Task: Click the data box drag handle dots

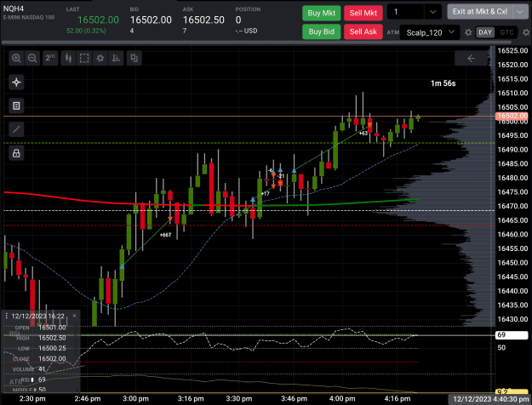Action: point(6,316)
